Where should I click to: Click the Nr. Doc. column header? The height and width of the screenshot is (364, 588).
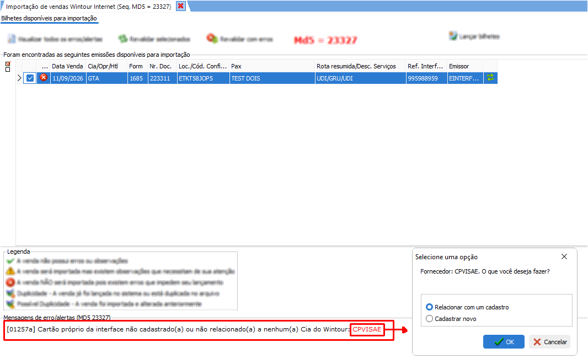[162, 66]
